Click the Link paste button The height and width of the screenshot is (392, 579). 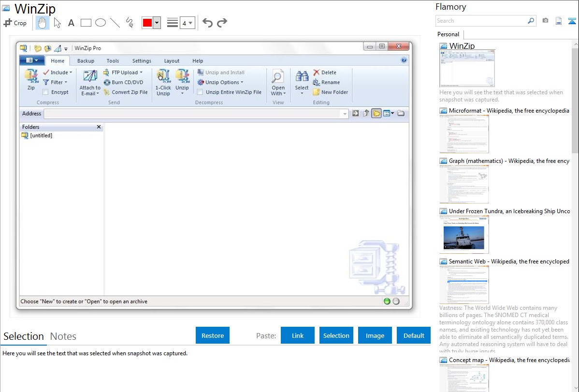coord(298,335)
